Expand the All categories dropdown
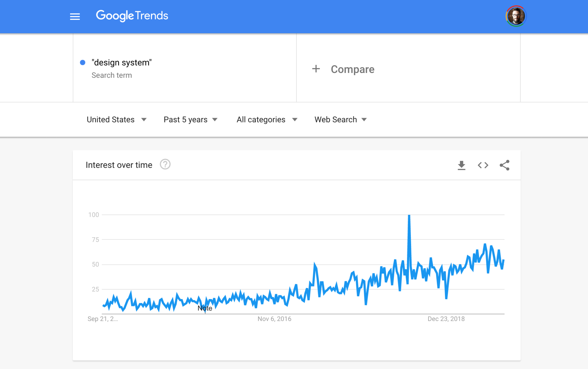Image resolution: width=588 pixels, height=369 pixels. tap(267, 120)
